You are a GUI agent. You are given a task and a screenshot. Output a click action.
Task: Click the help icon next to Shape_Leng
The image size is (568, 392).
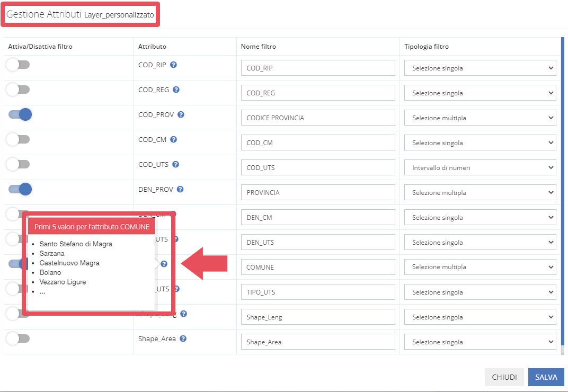[x=183, y=314]
